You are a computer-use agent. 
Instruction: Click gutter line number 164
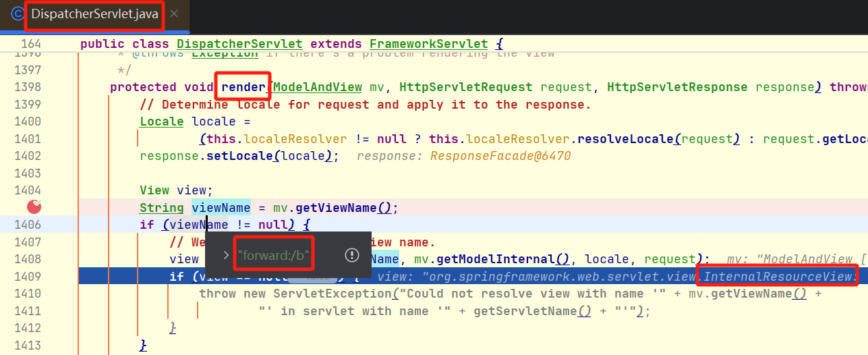tap(30, 44)
